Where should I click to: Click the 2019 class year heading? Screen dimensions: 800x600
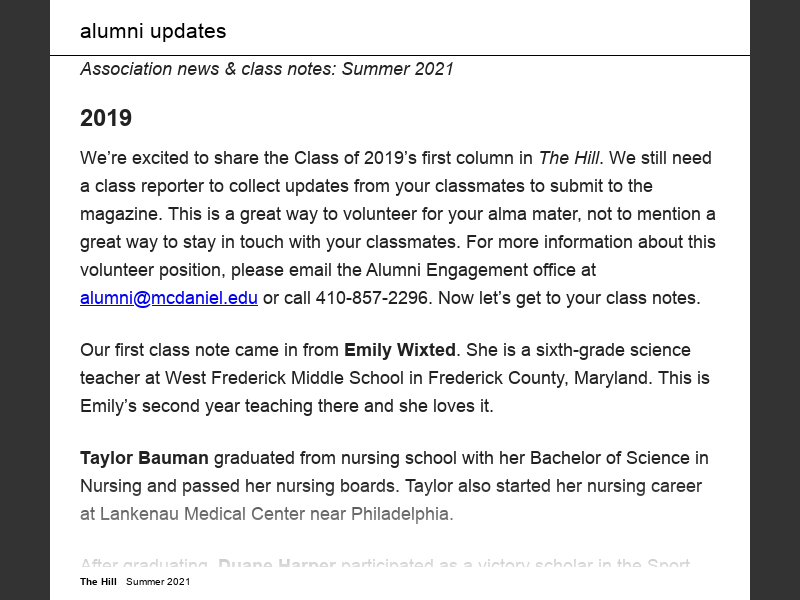click(x=106, y=118)
